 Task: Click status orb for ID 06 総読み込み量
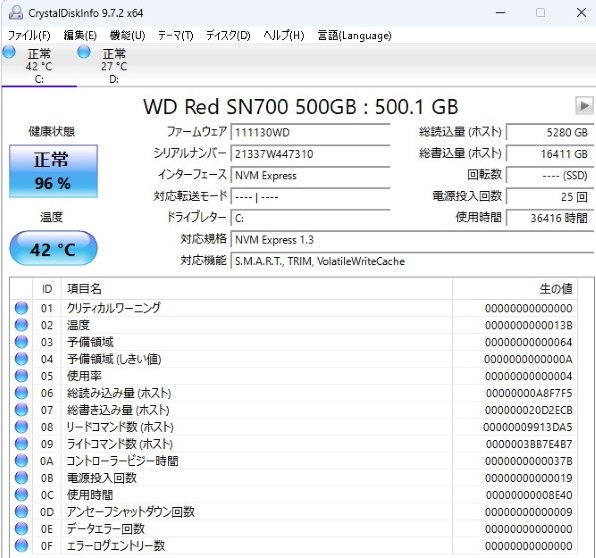tap(21, 393)
